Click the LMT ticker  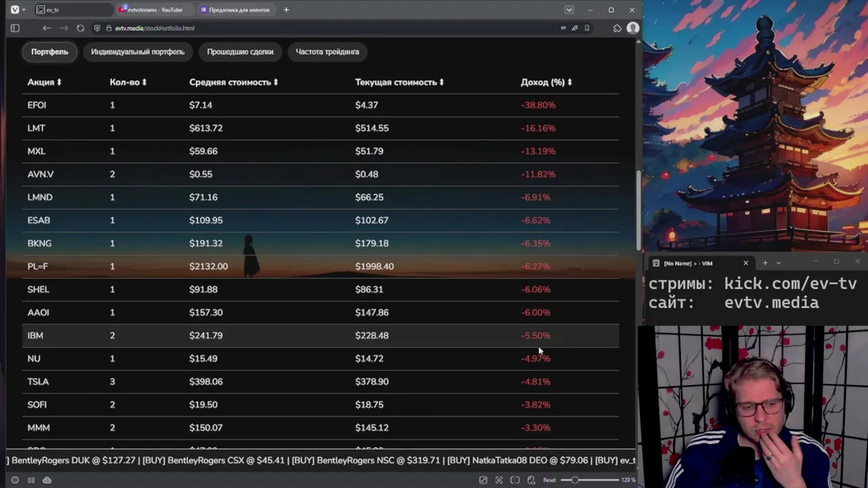tap(36, 128)
